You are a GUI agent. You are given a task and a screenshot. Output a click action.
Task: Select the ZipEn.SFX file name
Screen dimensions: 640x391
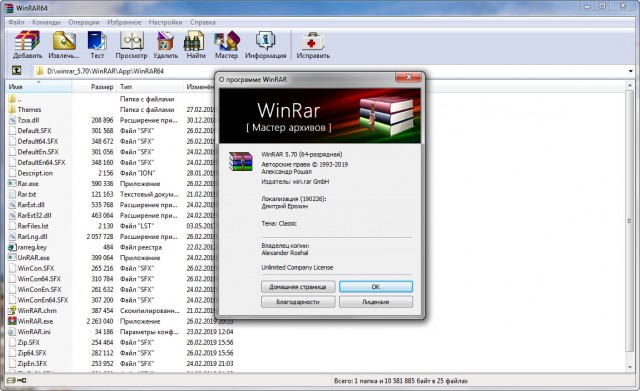[32, 363]
